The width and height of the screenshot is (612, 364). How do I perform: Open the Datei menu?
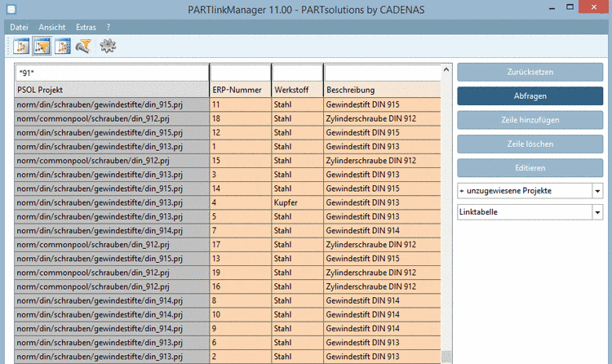point(19,27)
